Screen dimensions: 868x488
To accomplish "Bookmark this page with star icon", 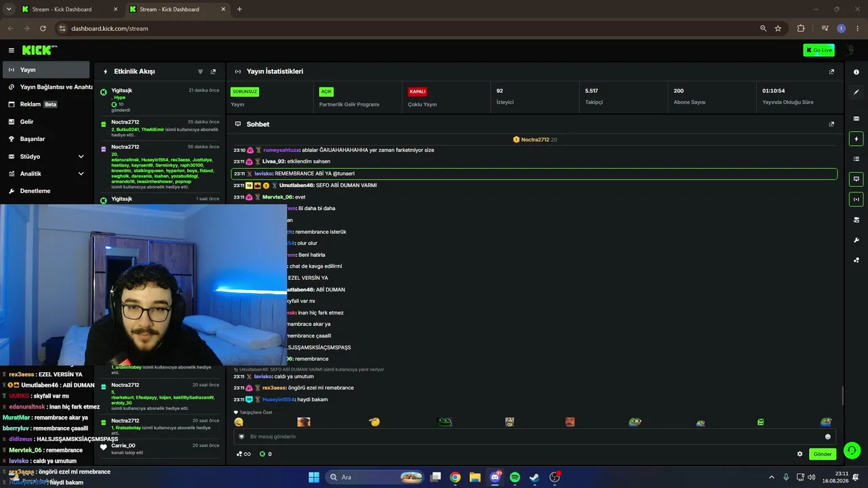I will [778, 28].
